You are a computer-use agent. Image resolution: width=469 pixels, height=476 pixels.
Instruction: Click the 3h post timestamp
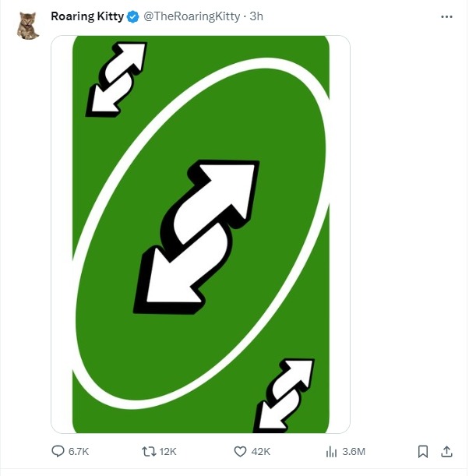[x=256, y=17]
